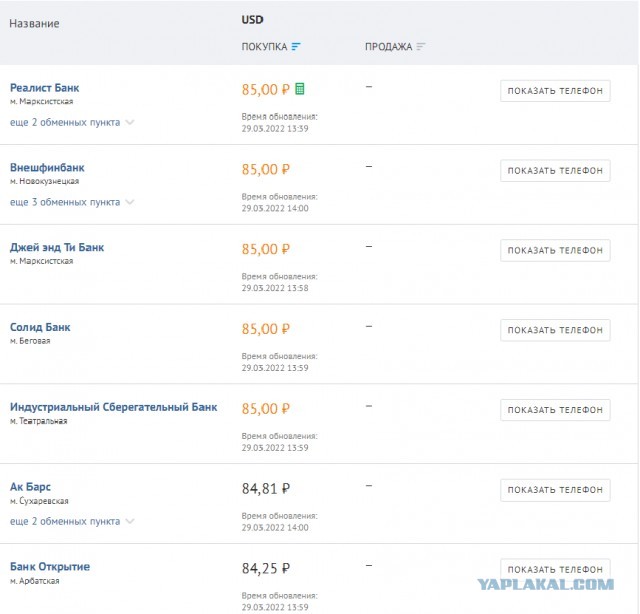Click the ПРОДАЖА column header
Viewport: 640px width, 614px height.
[x=389, y=47]
